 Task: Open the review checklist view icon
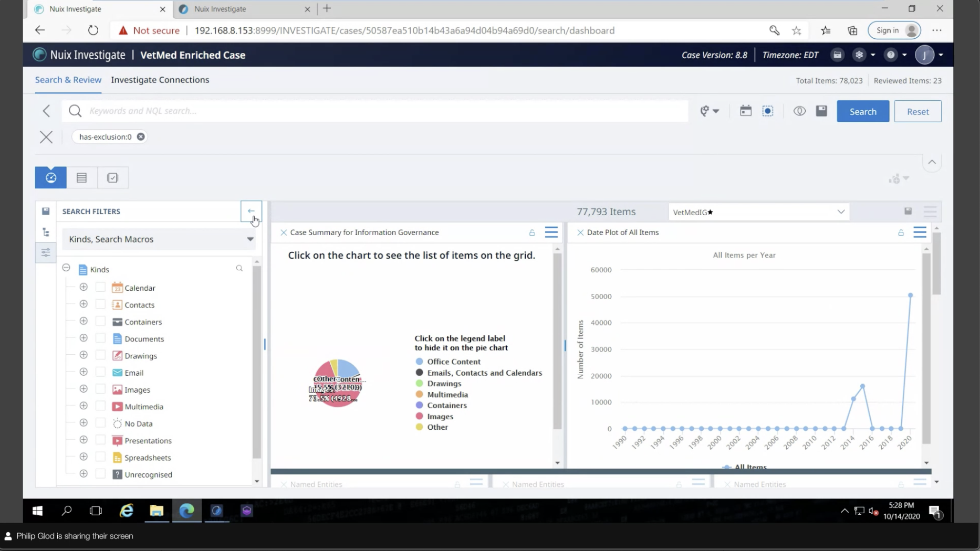click(x=112, y=177)
